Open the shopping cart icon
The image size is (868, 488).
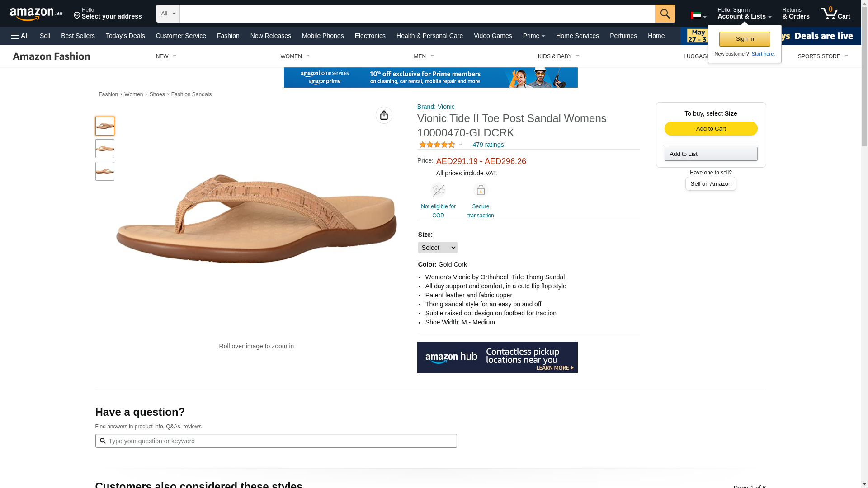(x=835, y=13)
